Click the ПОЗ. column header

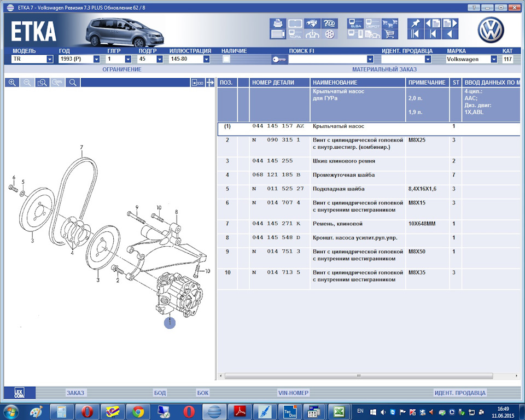click(x=226, y=83)
